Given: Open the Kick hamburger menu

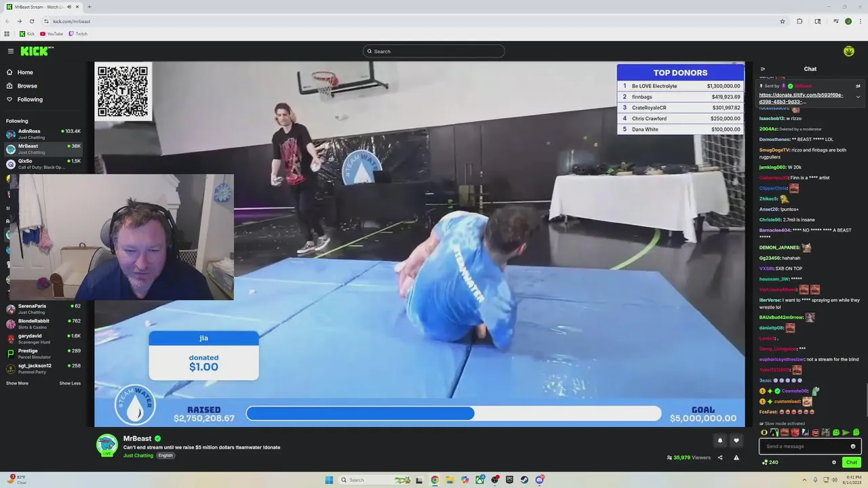Looking at the screenshot, I should [x=11, y=51].
